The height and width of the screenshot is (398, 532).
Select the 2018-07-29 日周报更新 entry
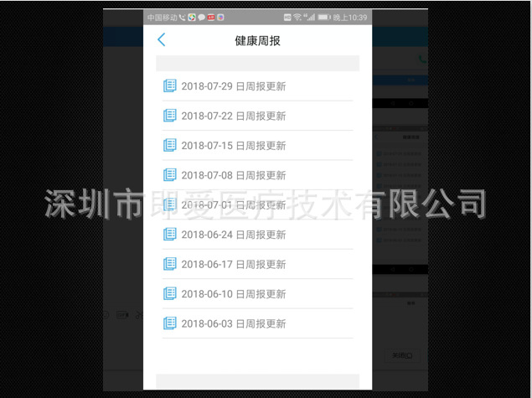coord(257,86)
